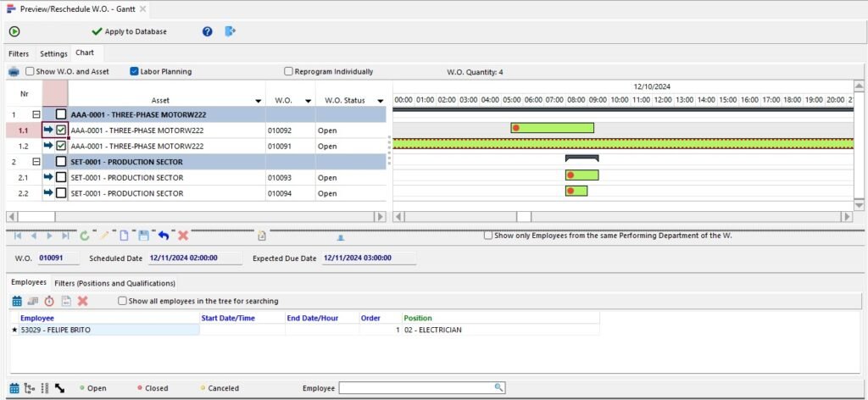Select the Chart tab

pos(85,53)
